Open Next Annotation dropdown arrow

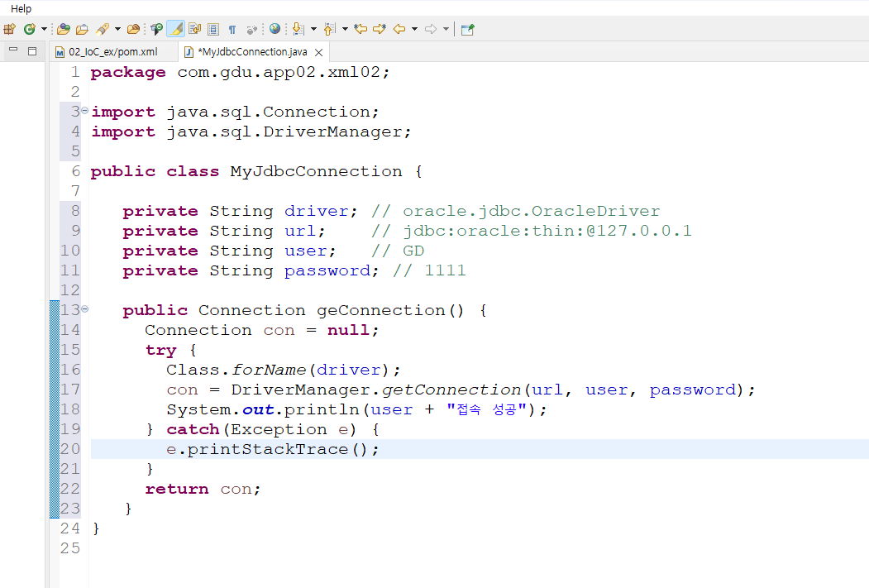click(x=313, y=30)
